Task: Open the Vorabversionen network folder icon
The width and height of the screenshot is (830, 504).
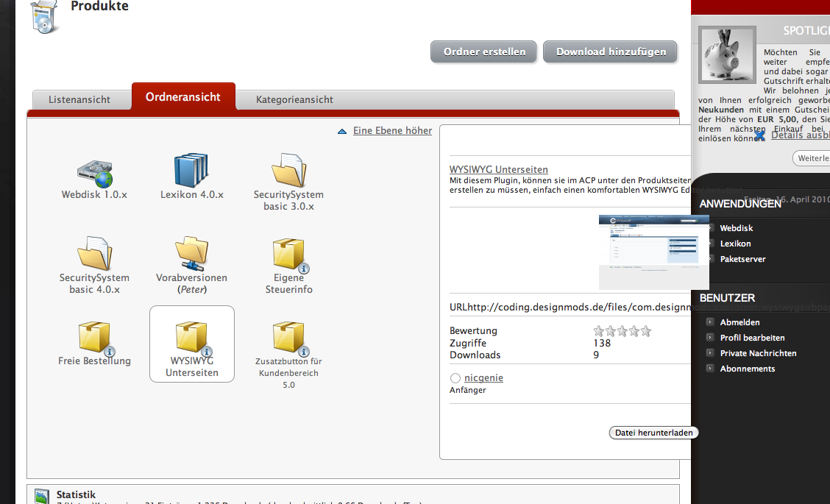Action: pyautogui.click(x=191, y=254)
